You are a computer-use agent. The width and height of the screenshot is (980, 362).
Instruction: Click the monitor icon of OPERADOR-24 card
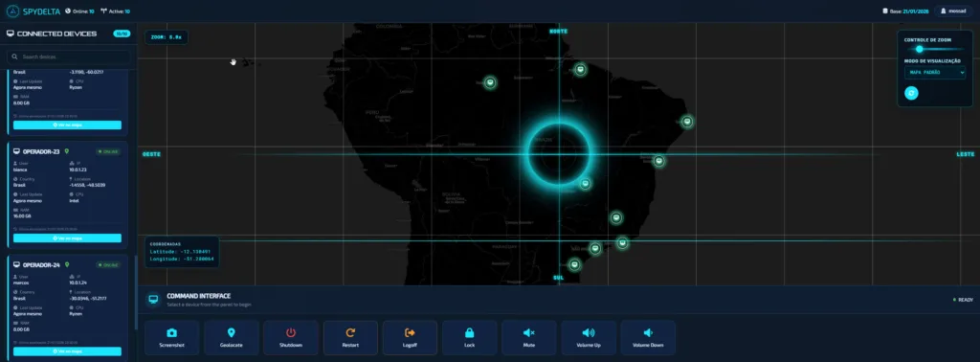click(17, 265)
